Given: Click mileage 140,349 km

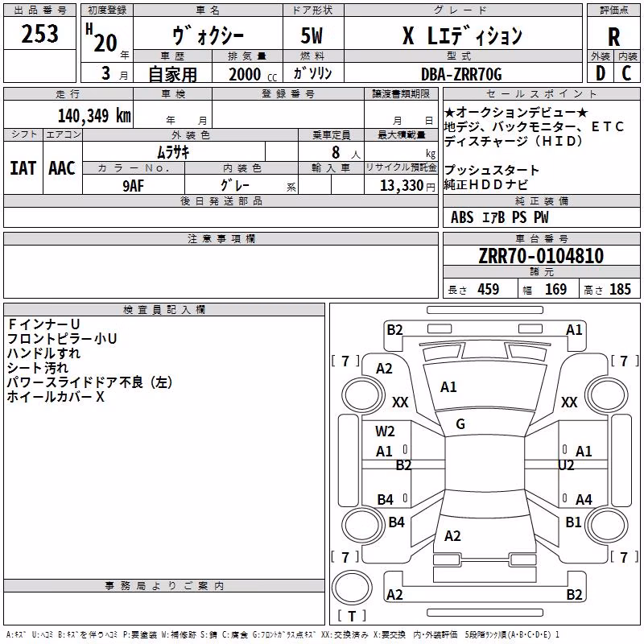Looking at the screenshot, I should click(x=94, y=116).
